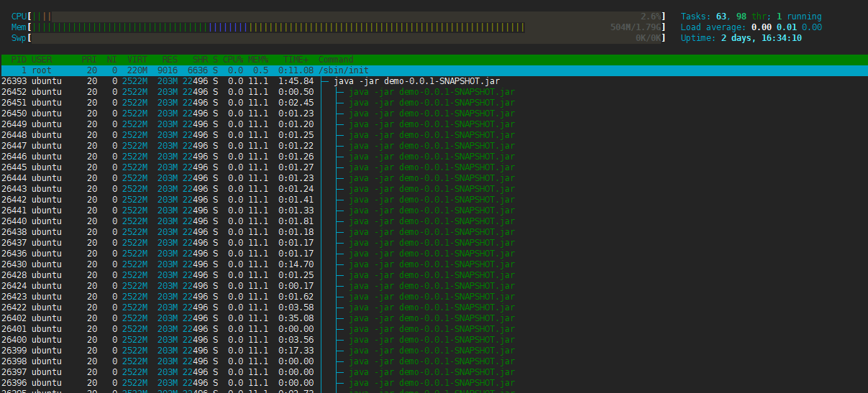This screenshot has height=393, width=868.
Task: Select process row with PID 26438
Action: (434, 232)
